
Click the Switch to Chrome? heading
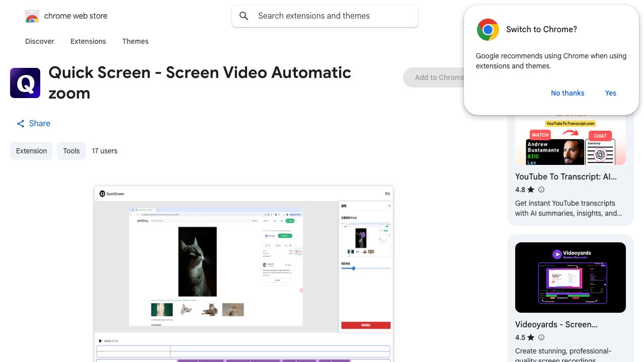click(x=541, y=29)
